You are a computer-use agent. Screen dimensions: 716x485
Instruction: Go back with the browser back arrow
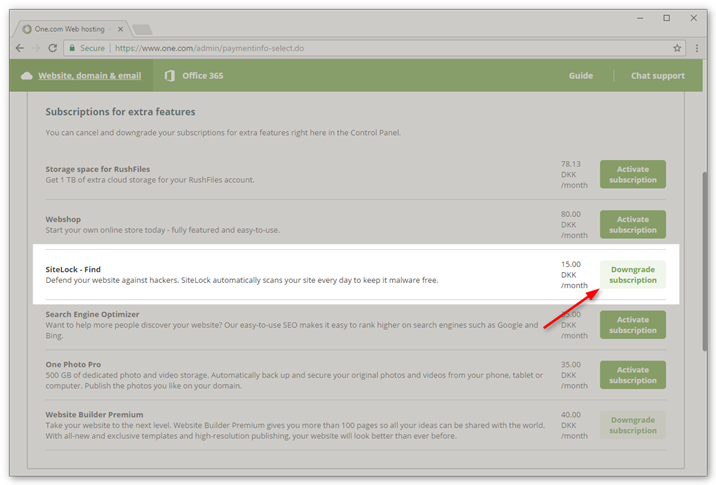tap(20, 48)
